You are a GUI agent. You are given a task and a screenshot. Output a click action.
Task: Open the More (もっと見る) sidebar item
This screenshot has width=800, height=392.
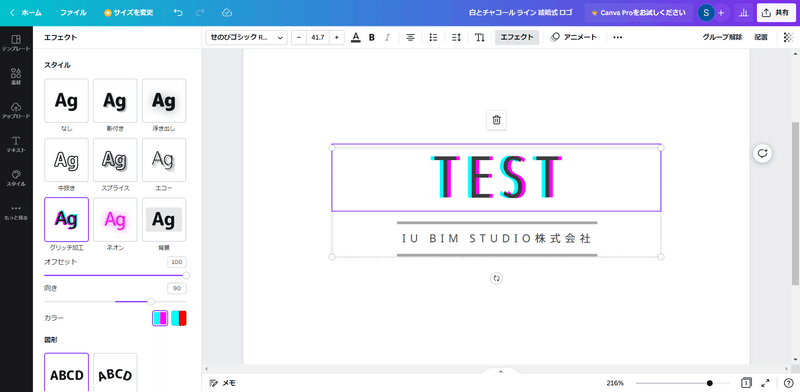(16, 212)
